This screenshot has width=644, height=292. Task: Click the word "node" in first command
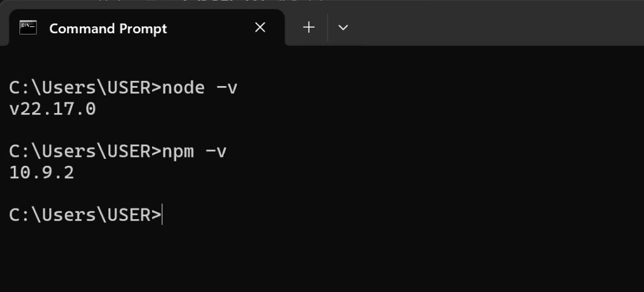[183, 88]
